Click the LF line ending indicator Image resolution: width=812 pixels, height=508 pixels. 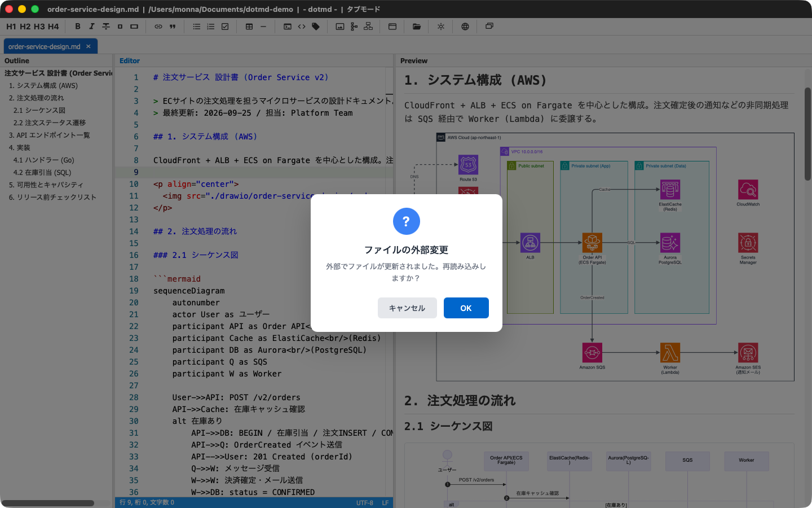point(385,503)
